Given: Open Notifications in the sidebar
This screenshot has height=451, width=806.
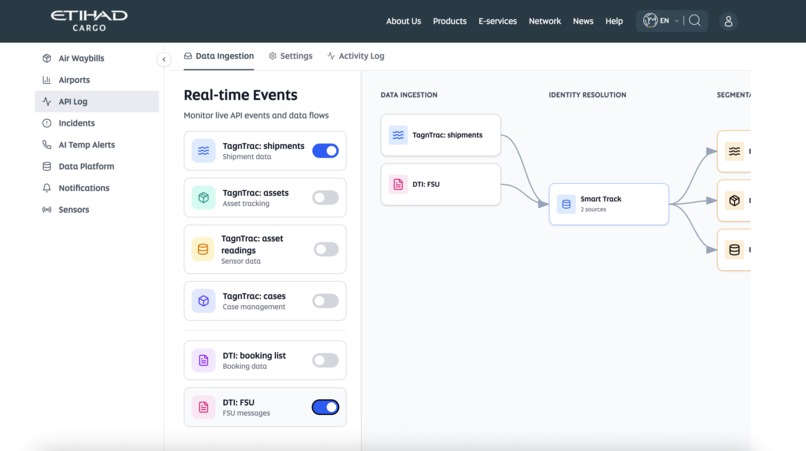Looking at the screenshot, I should 97,188.
